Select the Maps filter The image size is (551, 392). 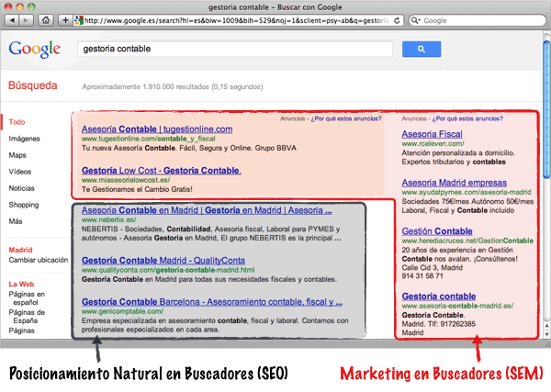click(17, 155)
